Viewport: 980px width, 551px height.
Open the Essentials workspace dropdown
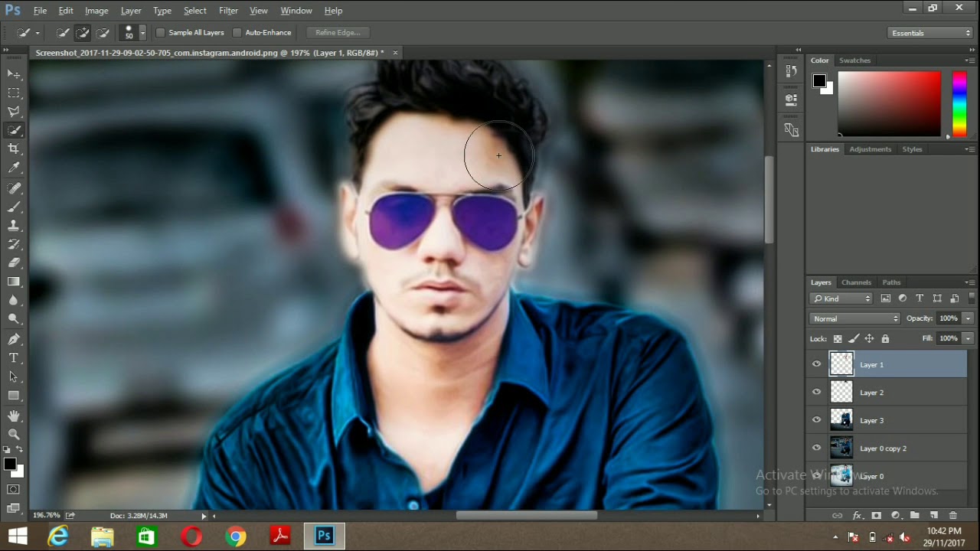[930, 33]
